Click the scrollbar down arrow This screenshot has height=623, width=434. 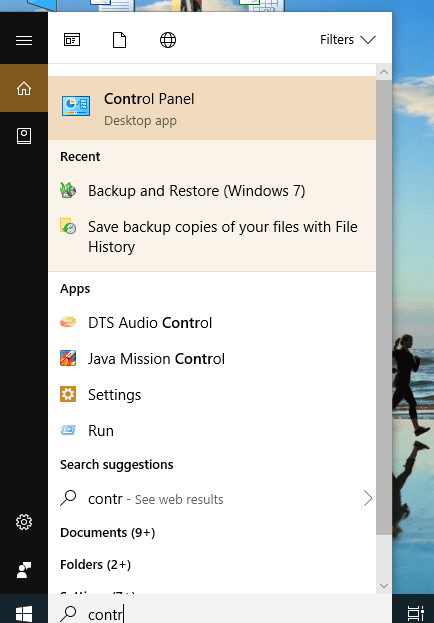pyautogui.click(x=384, y=586)
